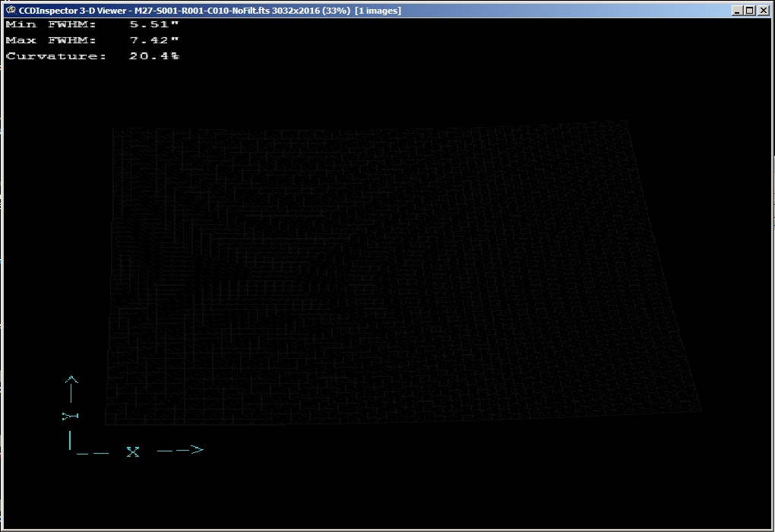The width and height of the screenshot is (775, 532).
Task: Maximize the 3-D Viewer window
Action: click(750, 10)
